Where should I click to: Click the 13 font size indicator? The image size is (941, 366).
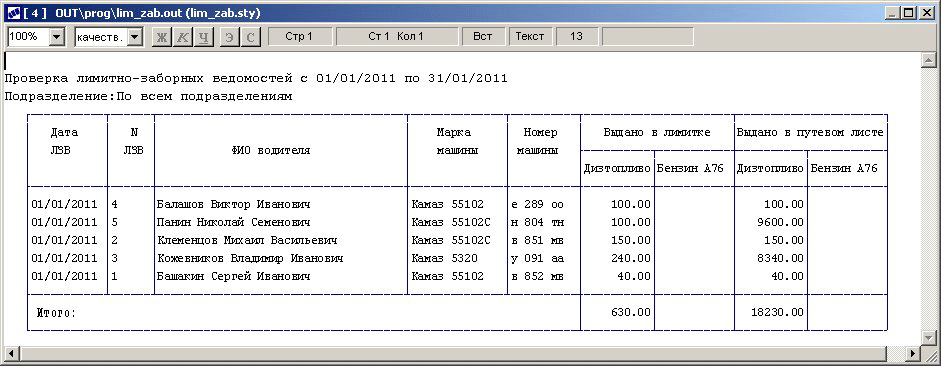click(x=577, y=37)
